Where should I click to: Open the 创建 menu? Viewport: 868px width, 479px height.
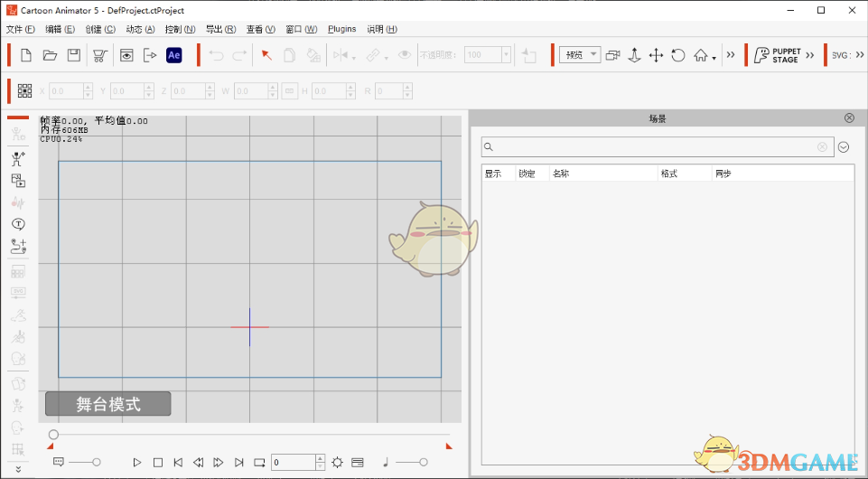pyautogui.click(x=100, y=29)
